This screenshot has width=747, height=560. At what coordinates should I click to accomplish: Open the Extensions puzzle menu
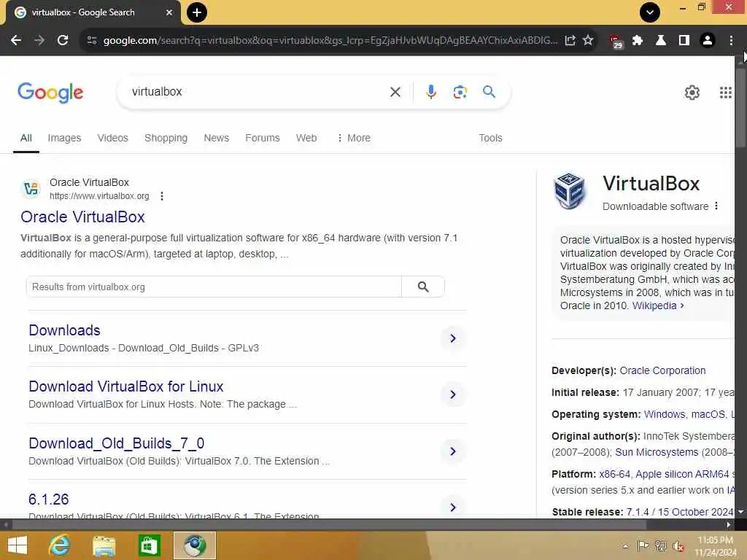638,41
